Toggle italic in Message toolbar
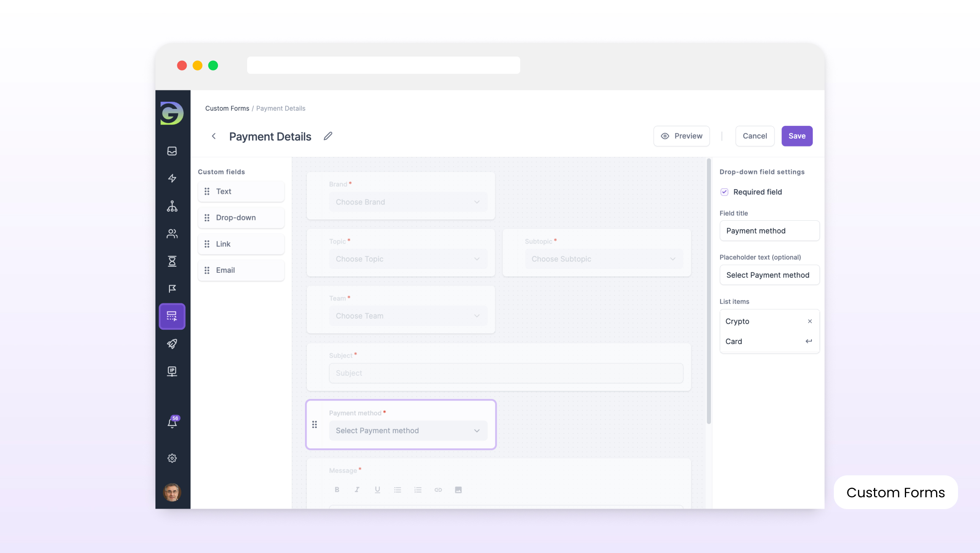Image resolution: width=980 pixels, height=553 pixels. (357, 490)
